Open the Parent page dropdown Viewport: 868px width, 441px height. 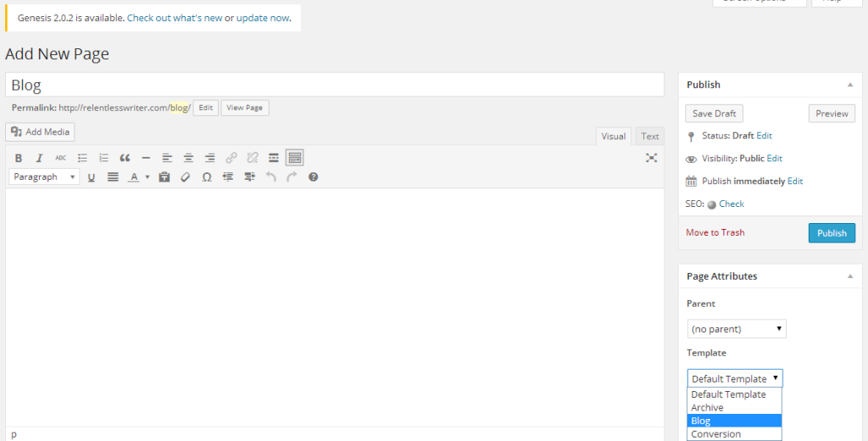736,329
